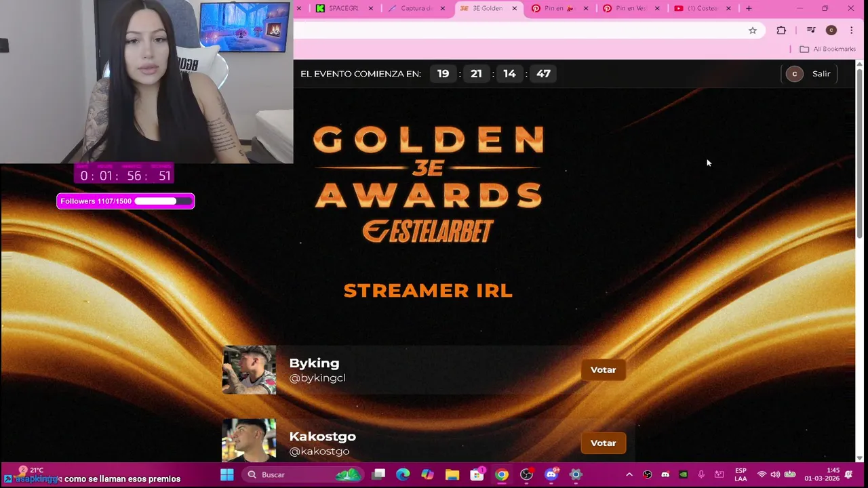Image resolution: width=868 pixels, height=488 pixels.
Task: Open the clock and date 1:45
Action: 822,474
